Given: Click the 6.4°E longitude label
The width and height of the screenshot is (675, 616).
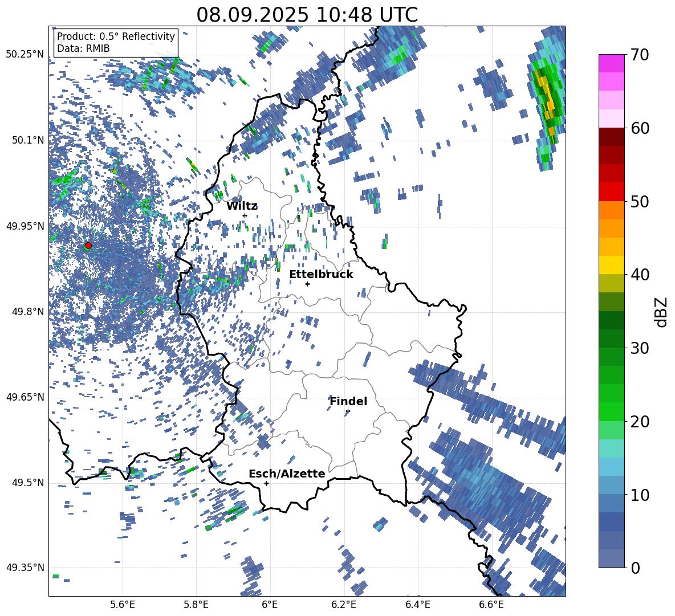Looking at the screenshot, I should [417, 605].
